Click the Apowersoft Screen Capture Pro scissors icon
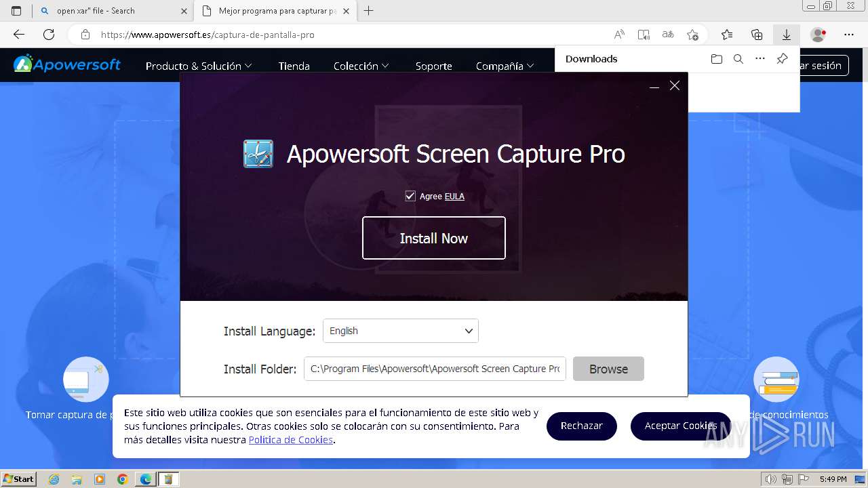 [258, 154]
